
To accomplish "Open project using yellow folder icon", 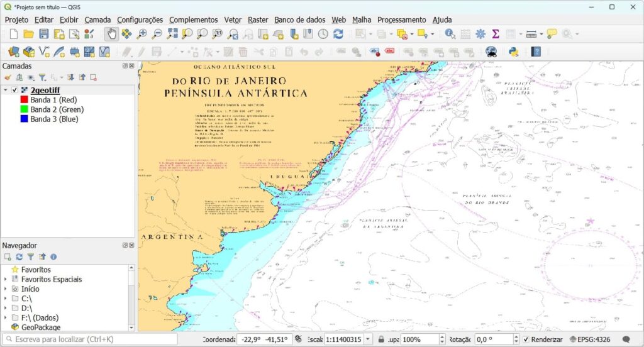I will pyautogui.click(x=28, y=34).
